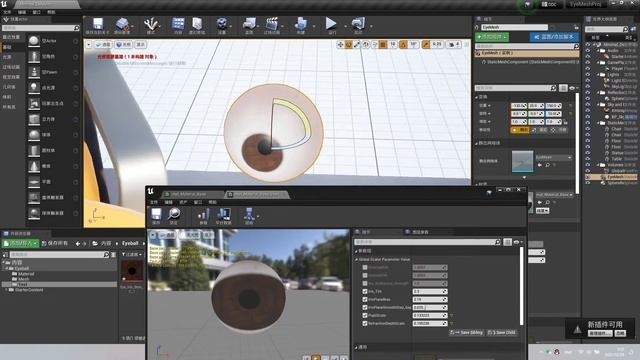Open the Lit view mode dropdown
This screenshot has height=360, width=640.
pos(123,44)
